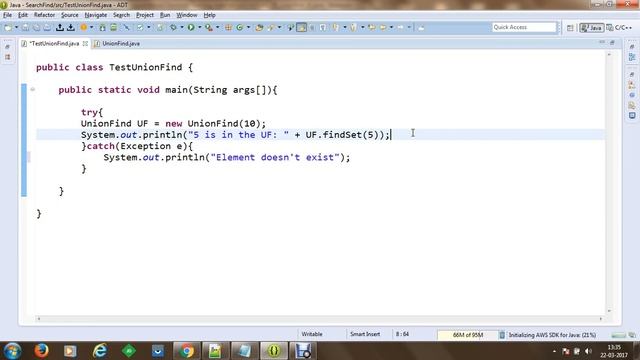
Task: Click the green progress bar in status bar
Action: (618, 335)
